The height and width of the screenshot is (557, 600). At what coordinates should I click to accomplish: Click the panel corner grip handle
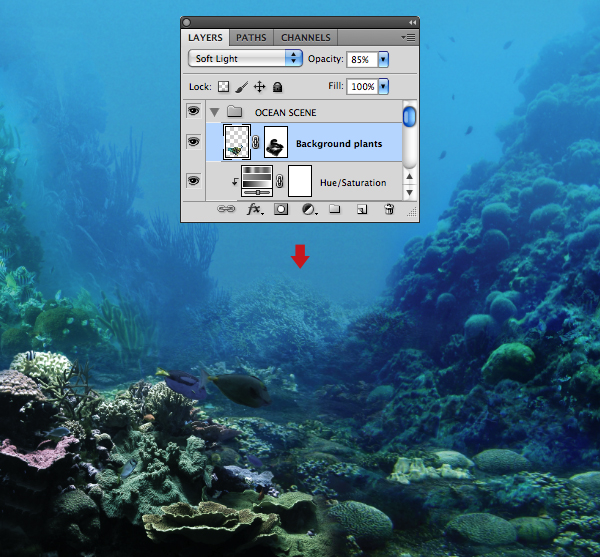click(x=412, y=212)
